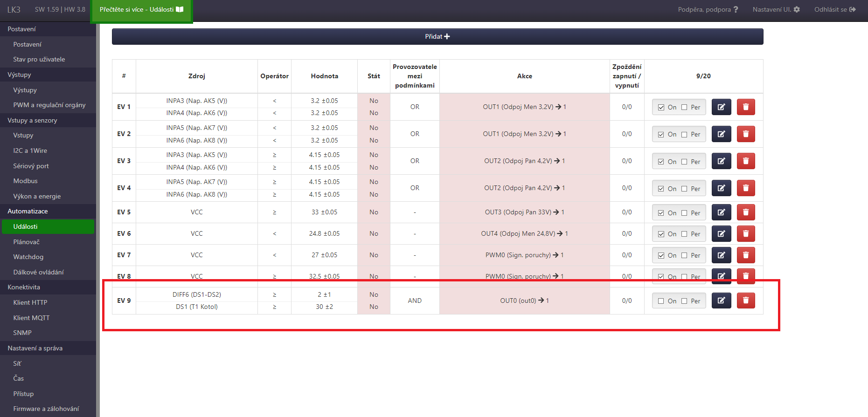The height and width of the screenshot is (417, 868).
Task: Go to the Watchdog page
Action: (x=28, y=257)
